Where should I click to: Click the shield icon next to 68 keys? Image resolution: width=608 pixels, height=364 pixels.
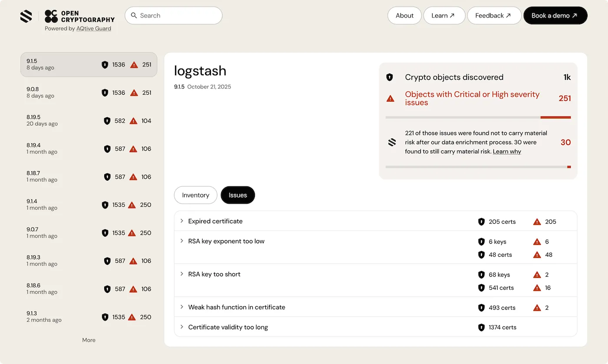(481, 275)
